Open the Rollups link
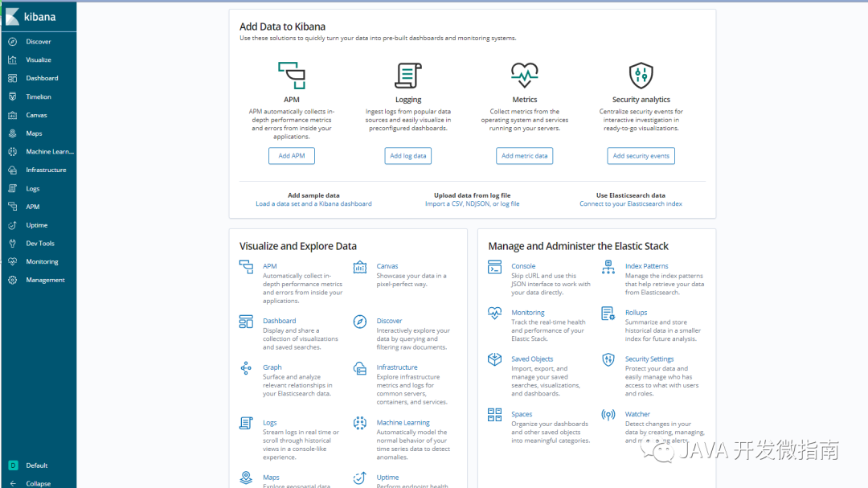868x488 pixels. (x=636, y=313)
